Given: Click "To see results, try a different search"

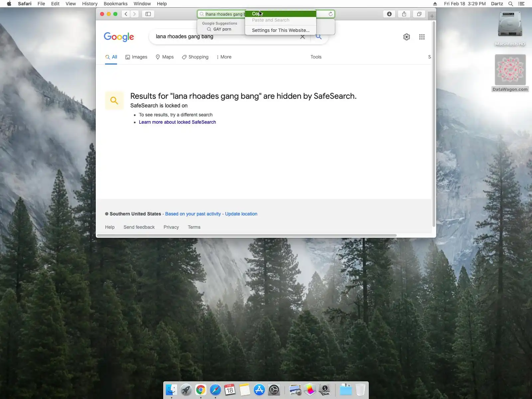Looking at the screenshot, I should [x=176, y=115].
